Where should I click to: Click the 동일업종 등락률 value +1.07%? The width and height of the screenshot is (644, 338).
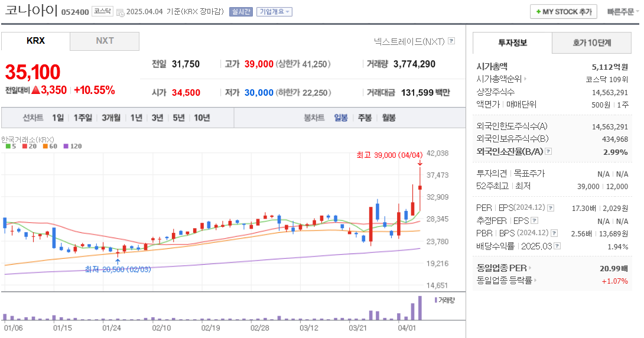coord(615,281)
